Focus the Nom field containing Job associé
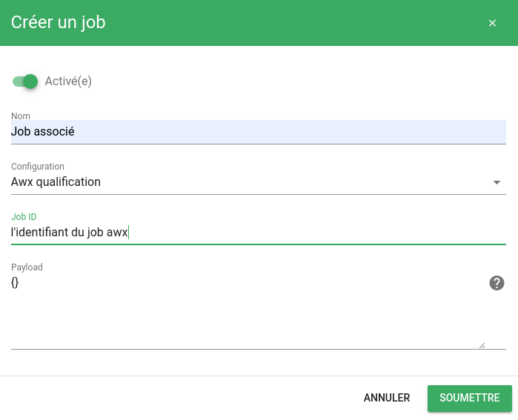This screenshot has width=518, height=420. tap(259, 132)
